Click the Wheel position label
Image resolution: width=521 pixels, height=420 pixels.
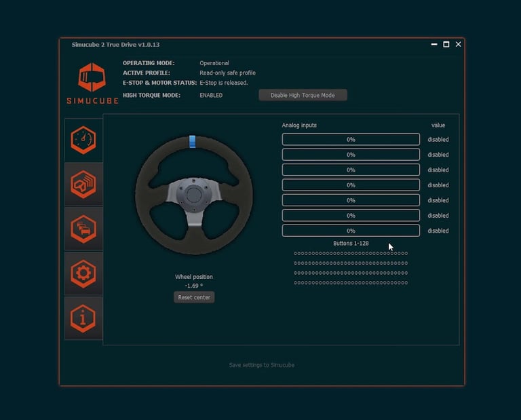pos(194,277)
